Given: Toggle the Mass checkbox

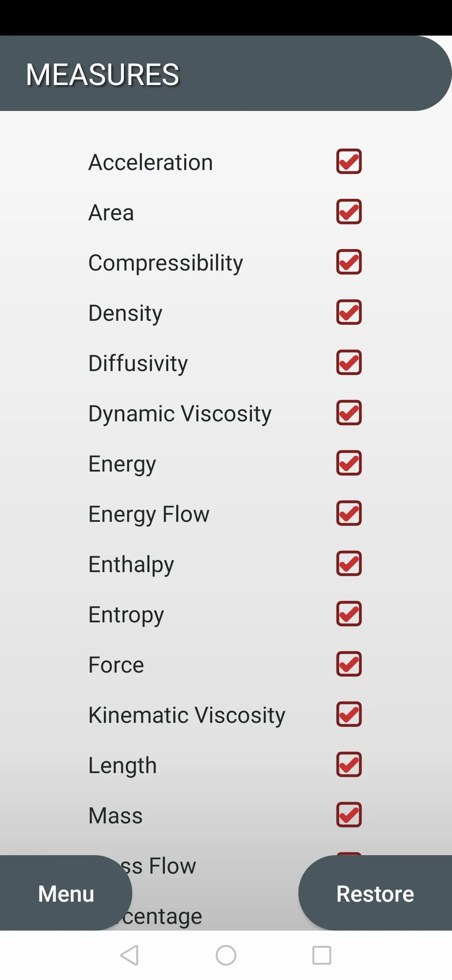Looking at the screenshot, I should (x=349, y=815).
